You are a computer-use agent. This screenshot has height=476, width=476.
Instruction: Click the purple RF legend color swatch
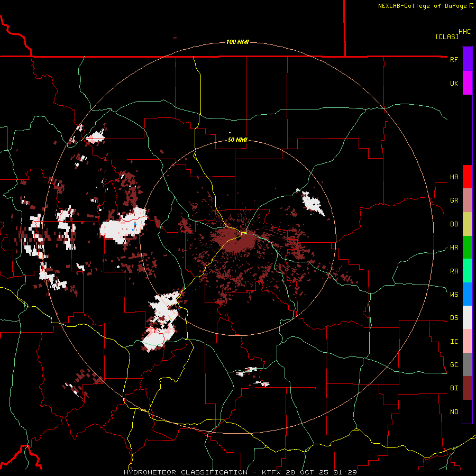pos(467,59)
